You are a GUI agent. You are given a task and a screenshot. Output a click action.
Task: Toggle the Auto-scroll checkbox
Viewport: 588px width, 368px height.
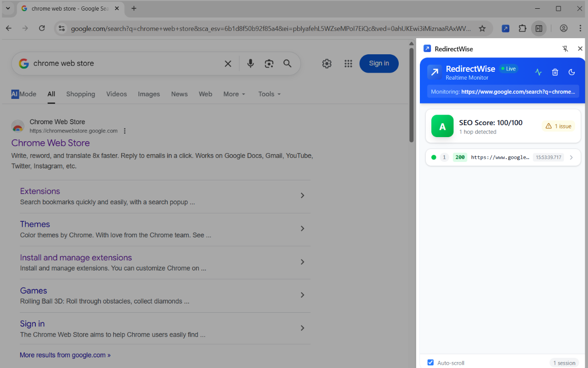point(430,362)
